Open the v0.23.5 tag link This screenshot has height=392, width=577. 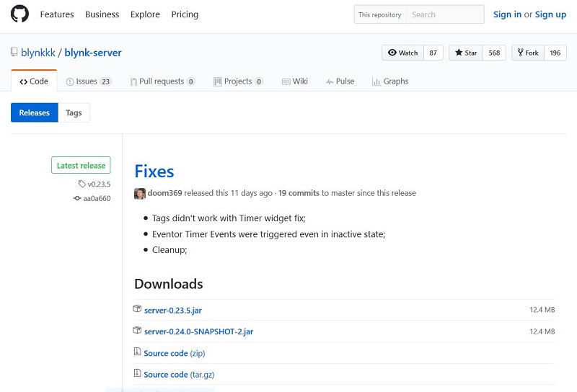pos(99,184)
